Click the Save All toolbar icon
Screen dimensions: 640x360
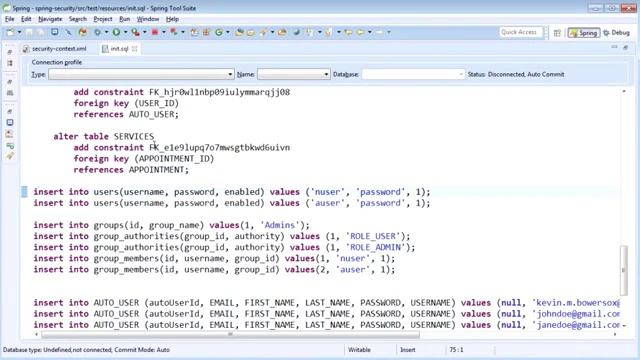[x=40, y=32]
